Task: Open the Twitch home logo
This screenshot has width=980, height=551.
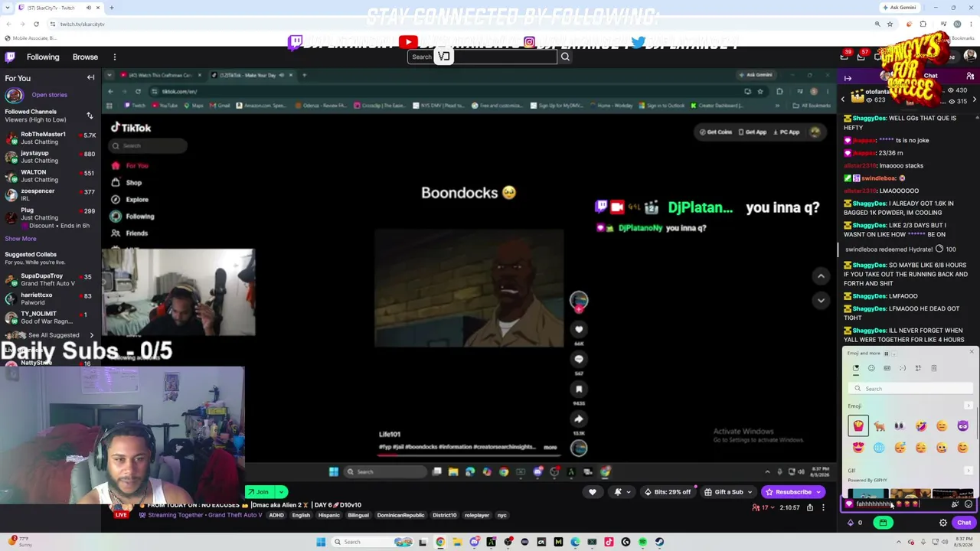Action: 10,57
